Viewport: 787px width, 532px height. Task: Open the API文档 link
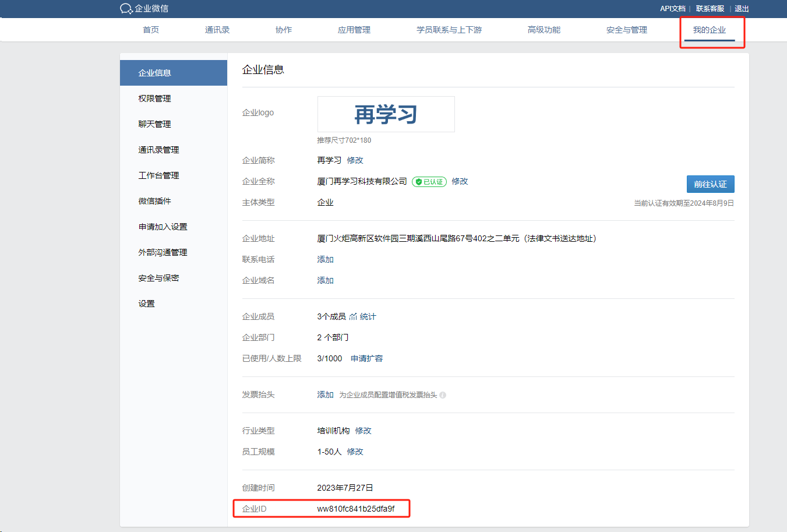coord(673,9)
